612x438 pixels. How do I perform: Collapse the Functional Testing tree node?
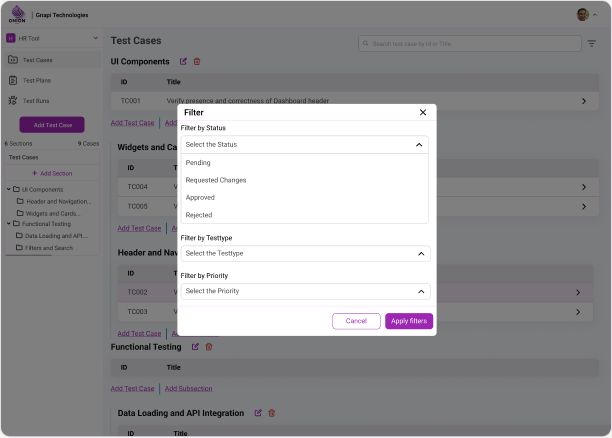(9, 224)
